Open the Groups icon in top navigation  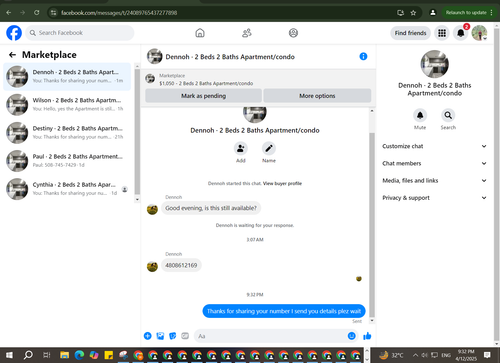(x=293, y=33)
